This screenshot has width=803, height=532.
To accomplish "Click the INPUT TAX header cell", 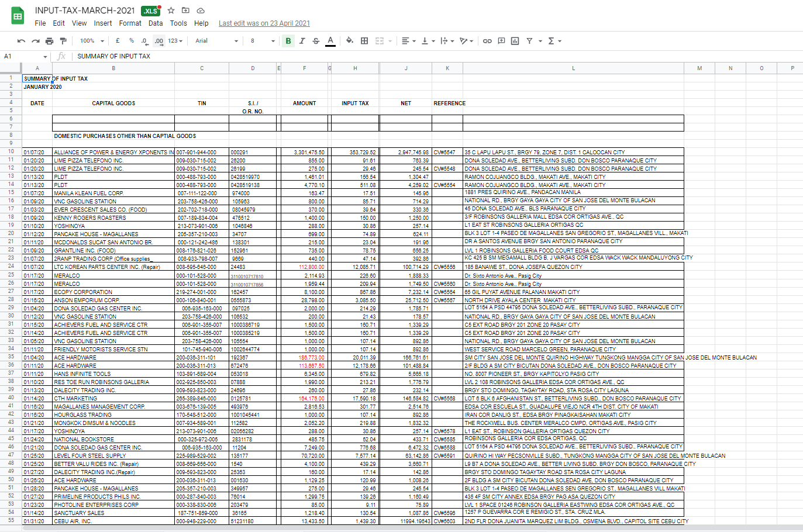I will click(355, 103).
